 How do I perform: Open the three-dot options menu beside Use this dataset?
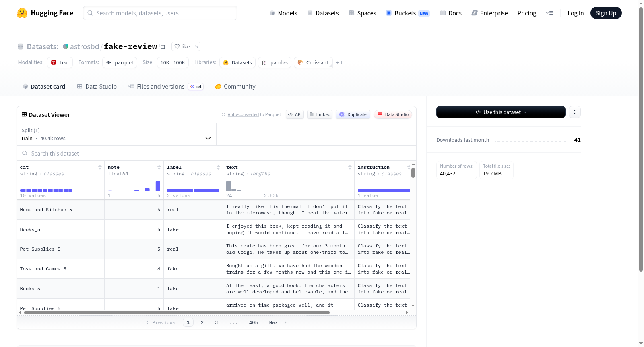575,112
